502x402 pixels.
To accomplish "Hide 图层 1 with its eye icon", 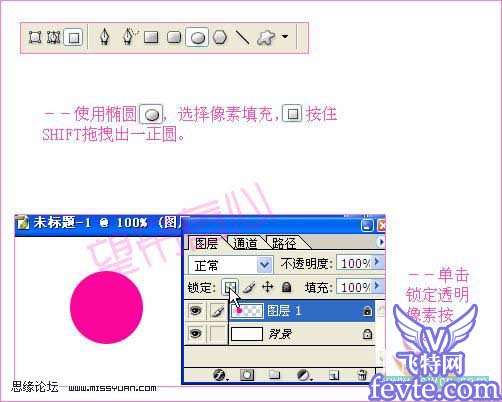I will click(x=195, y=311).
